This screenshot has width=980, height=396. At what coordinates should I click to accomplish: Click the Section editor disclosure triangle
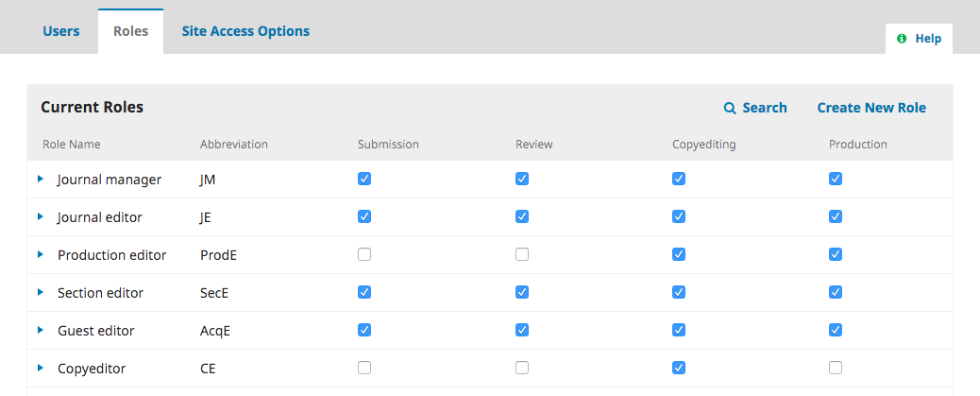click(x=41, y=292)
